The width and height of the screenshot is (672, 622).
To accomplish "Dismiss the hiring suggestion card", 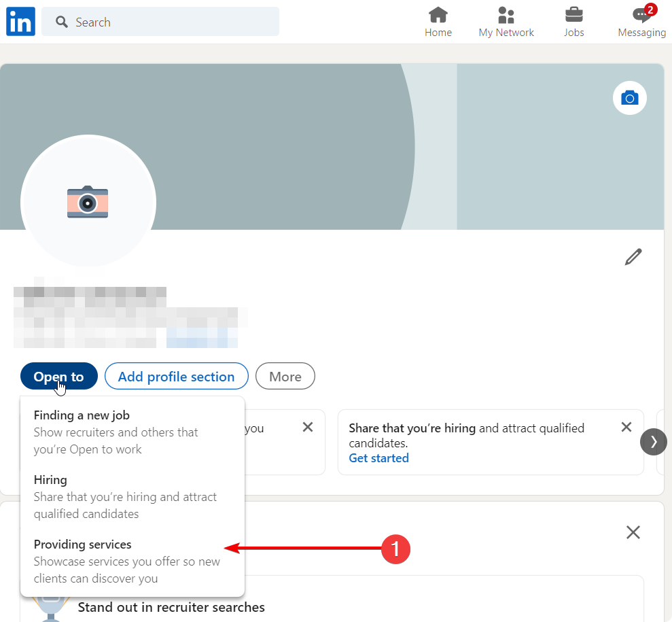I will click(626, 427).
